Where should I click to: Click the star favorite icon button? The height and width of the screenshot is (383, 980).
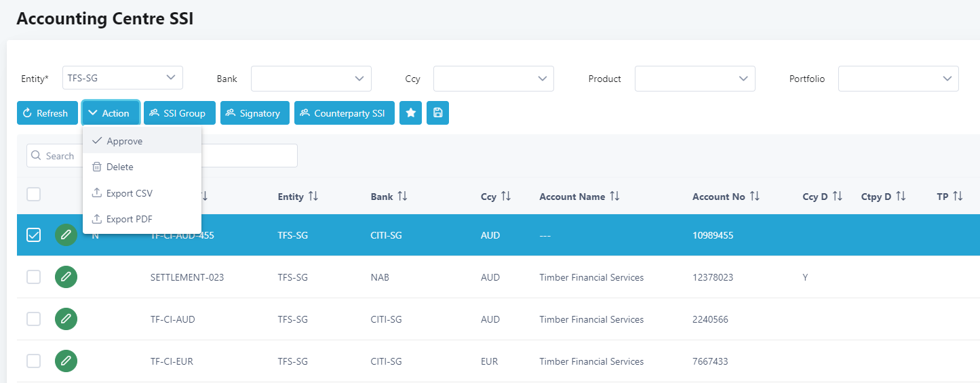410,113
